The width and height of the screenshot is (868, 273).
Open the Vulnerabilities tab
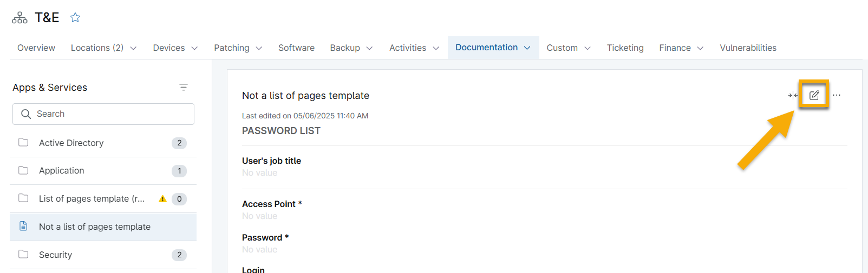point(748,48)
